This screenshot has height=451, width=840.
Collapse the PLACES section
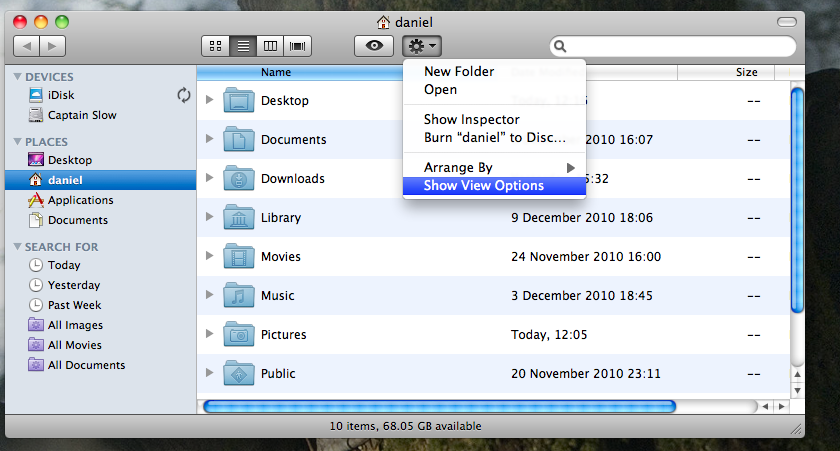point(18,142)
